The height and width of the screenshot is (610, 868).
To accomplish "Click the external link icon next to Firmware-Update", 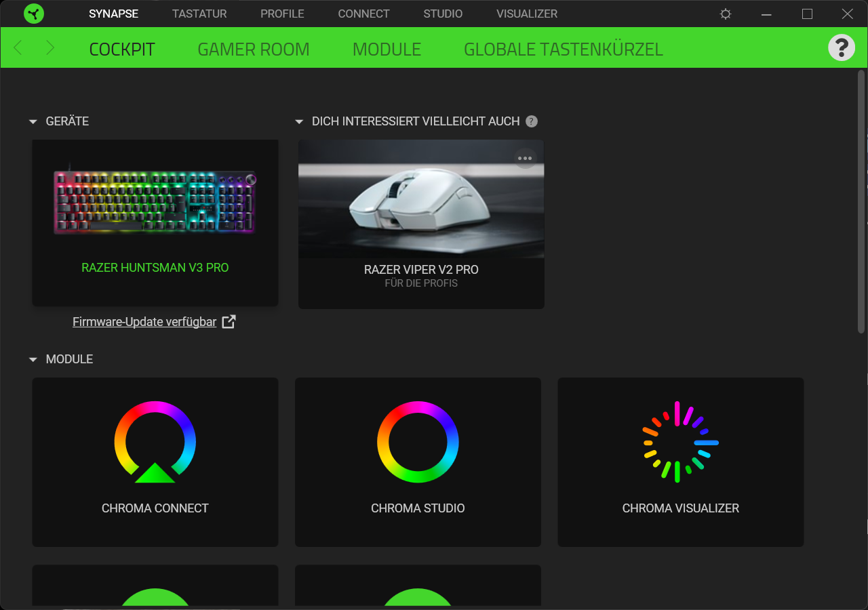I will [x=229, y=322].
